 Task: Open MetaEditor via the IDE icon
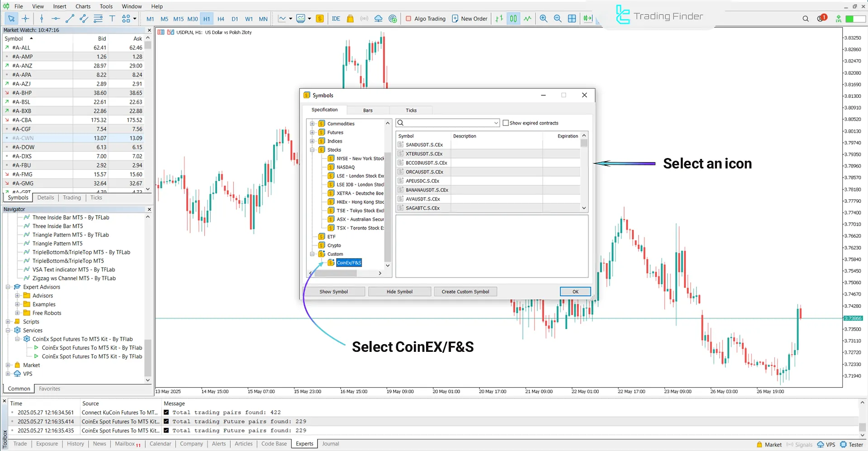[x=336, y=19]
